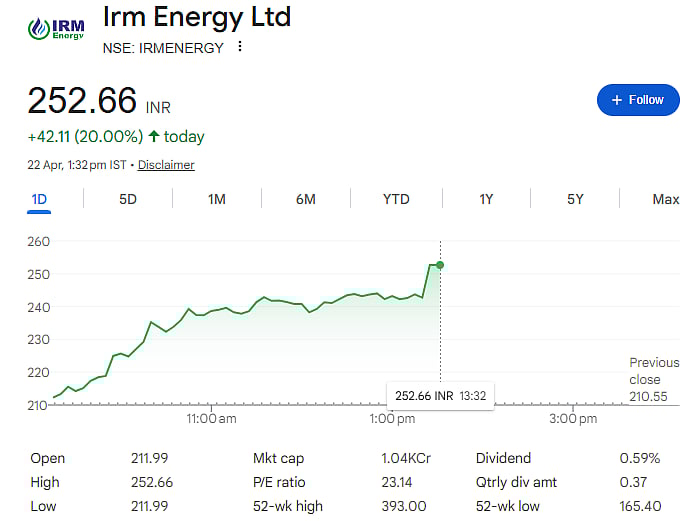Switch to the 5D chart tab
Viewport: 696px width, 521px height.
[128, 199]
